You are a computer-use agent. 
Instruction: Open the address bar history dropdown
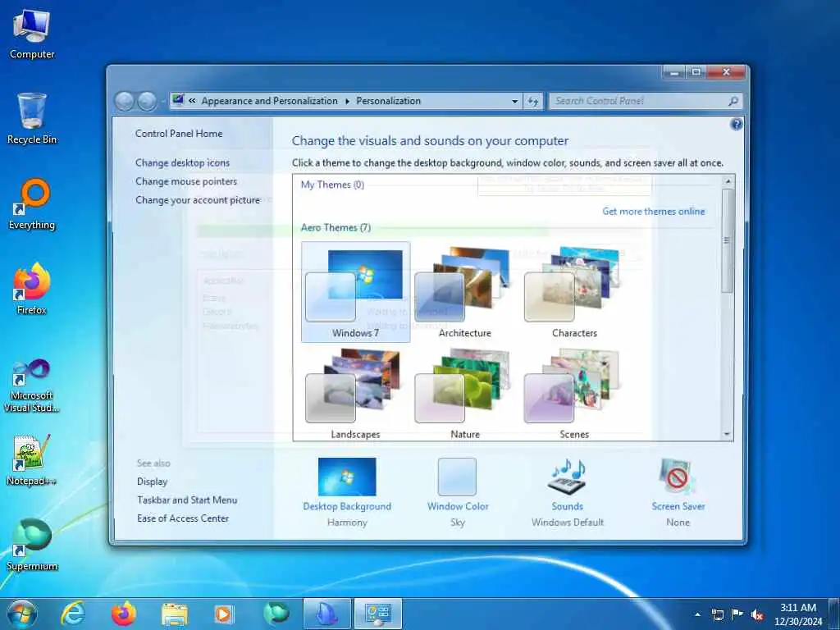pos(515,101)
